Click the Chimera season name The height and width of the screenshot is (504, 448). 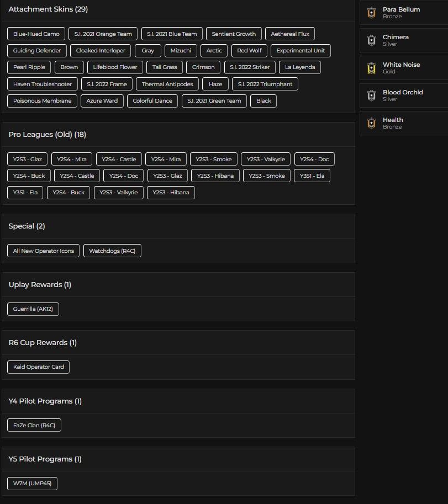[x=396, y=38]
